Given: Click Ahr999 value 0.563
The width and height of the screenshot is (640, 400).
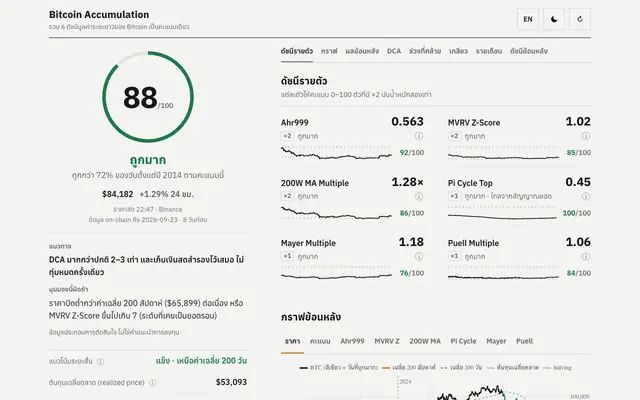Looking at the screenshot, I should 407,121.
